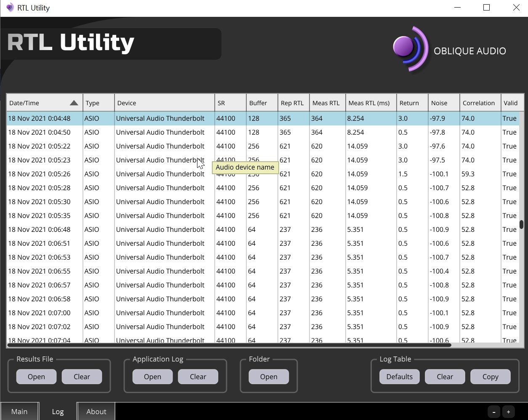Open the Results File
This screenshot has width=528, height=420.
pos(36,377)
